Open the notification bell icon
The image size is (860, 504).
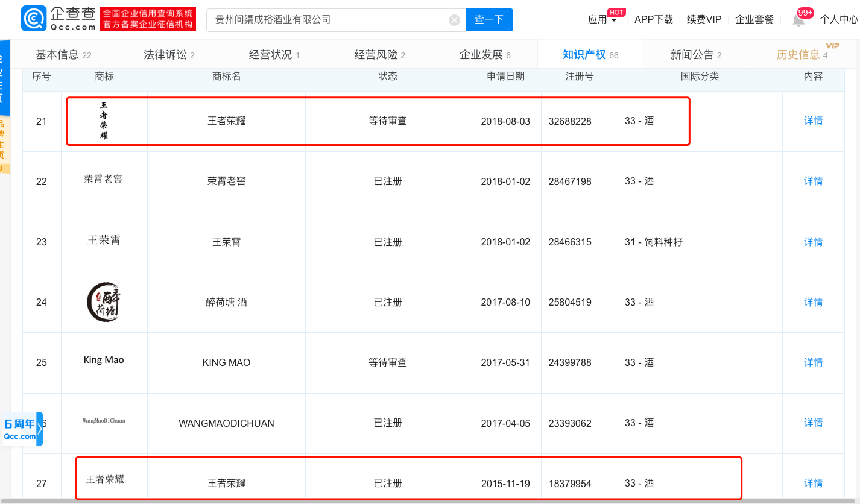point(798,20)
